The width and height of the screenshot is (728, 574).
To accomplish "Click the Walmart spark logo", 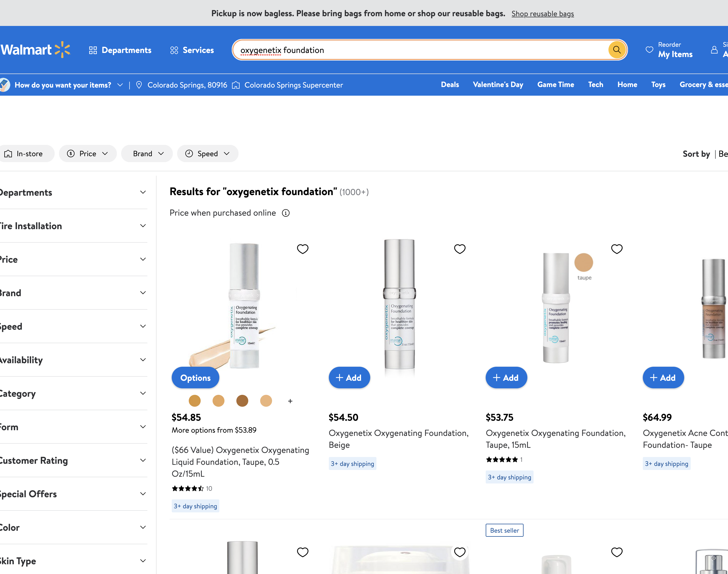I will coord(62,50).
